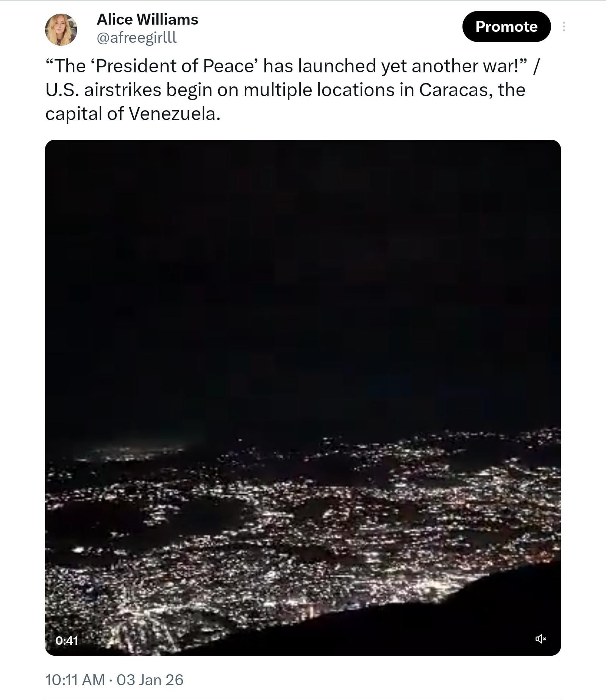
Task: Open the 10:11 AM post timestamp
Action: click(75, 680)
